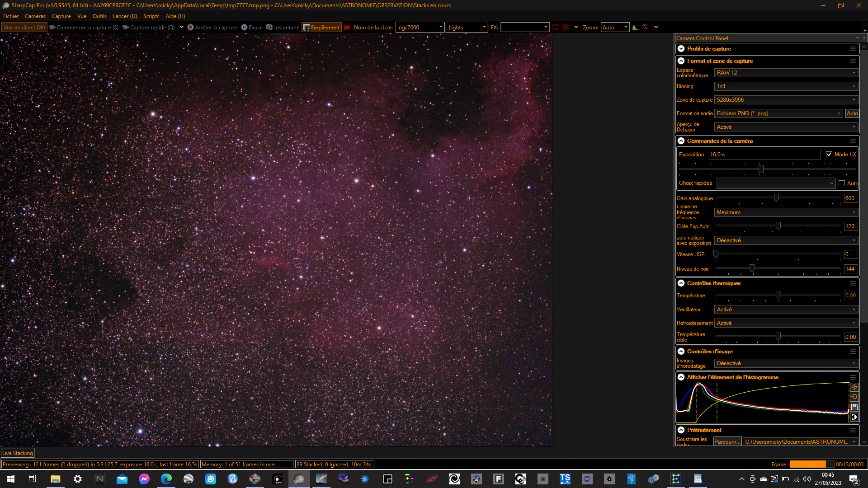Click the Gain analogique value field 600
868x488 pixels.
pyautogui.click(x=851, y=198)
